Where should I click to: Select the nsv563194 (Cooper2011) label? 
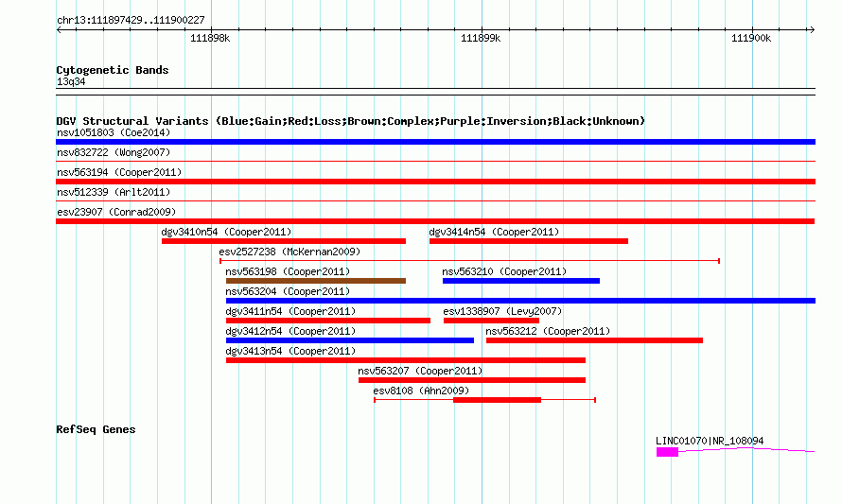119,172
